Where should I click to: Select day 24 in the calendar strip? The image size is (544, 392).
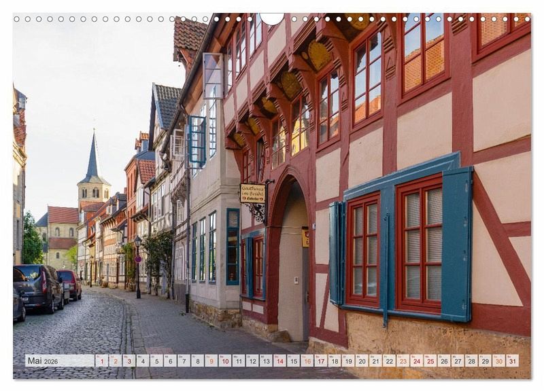416,361
